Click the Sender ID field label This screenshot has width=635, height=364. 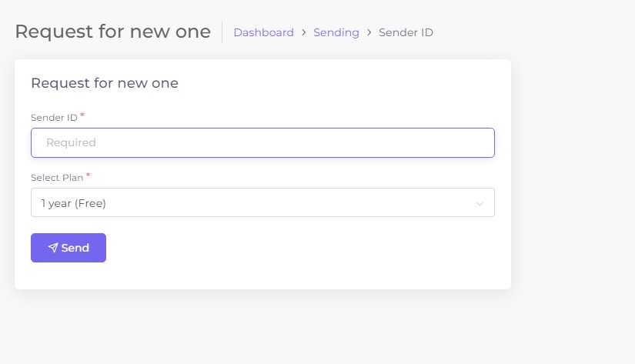pyautogui.click(x=55, y=118)
